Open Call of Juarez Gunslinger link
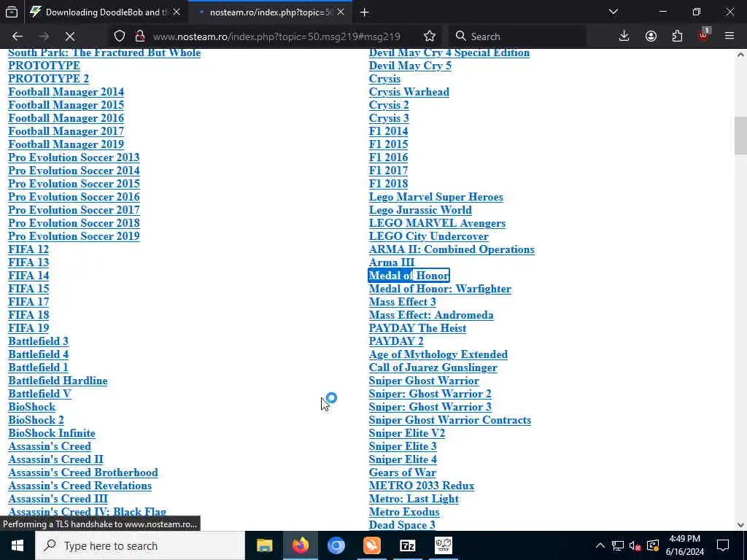The width and height of the screenshot is (747, 560). pyautogui.click(x=433, y=367)
